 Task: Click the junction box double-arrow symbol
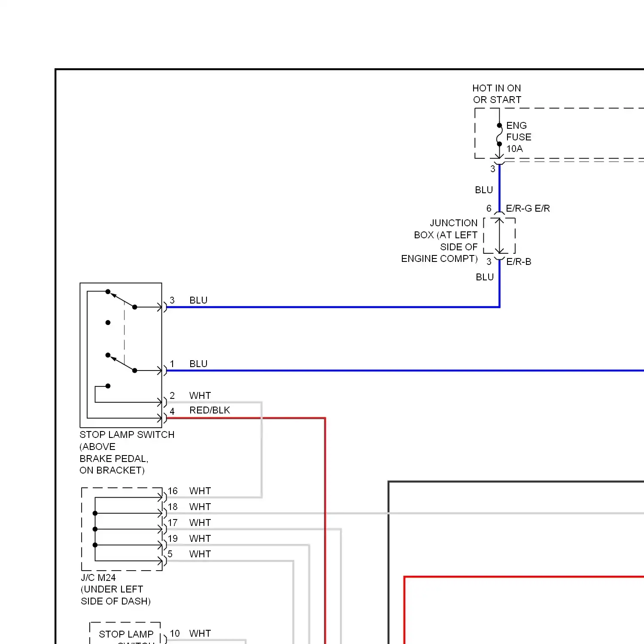tap(499, 236)
